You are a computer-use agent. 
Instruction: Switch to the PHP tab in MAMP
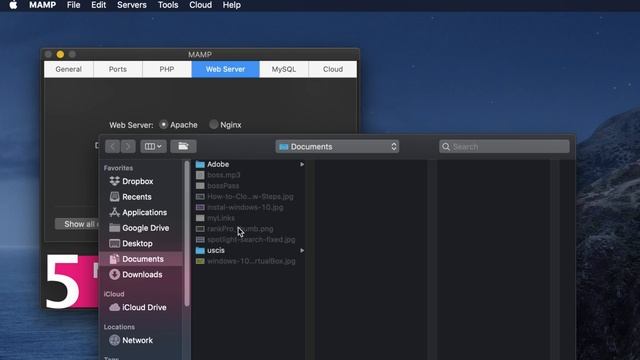(x=167, y=69)
